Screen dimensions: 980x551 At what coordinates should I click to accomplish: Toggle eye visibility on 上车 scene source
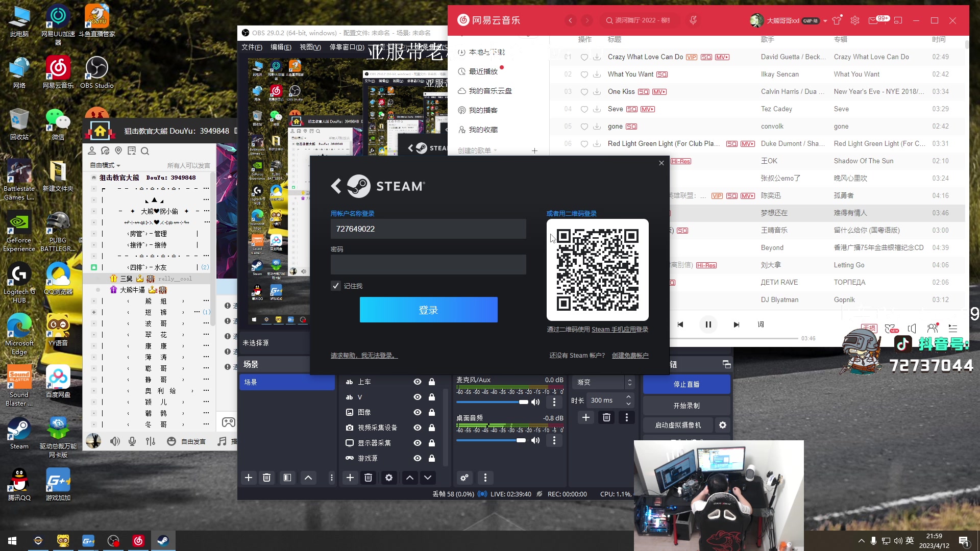(418, 382)
